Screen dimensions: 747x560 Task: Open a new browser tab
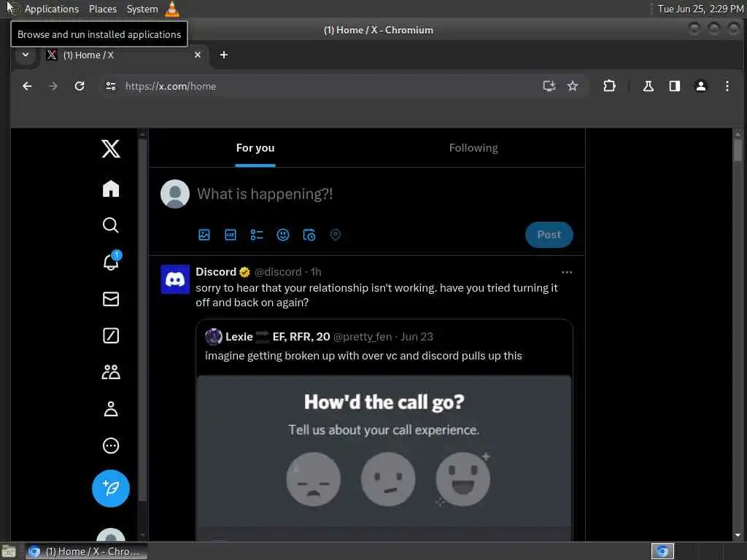click(x=223, y=55)
